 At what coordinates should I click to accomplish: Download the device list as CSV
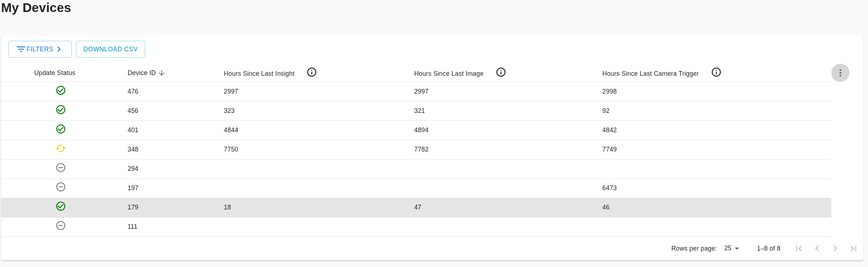click(111, 49)
